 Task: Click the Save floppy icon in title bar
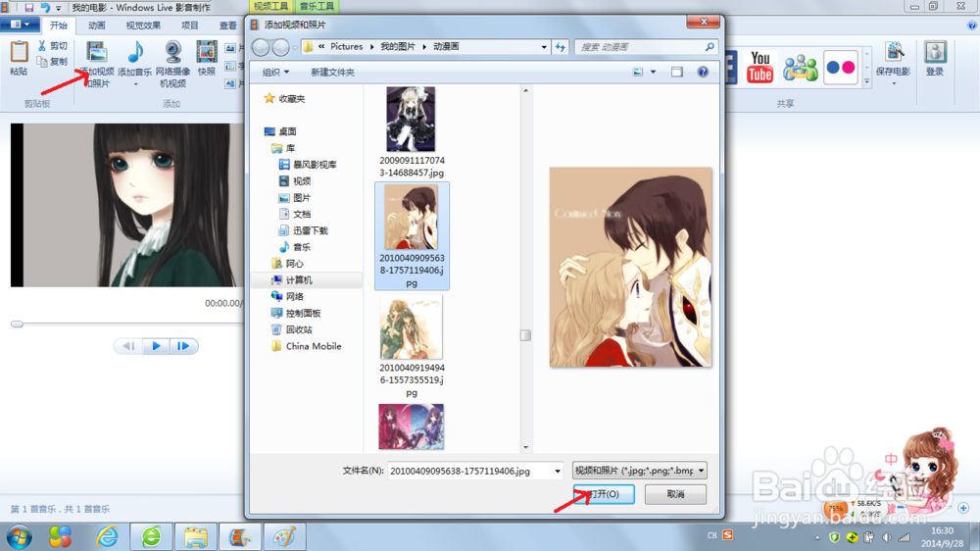[x=28, y=8]
